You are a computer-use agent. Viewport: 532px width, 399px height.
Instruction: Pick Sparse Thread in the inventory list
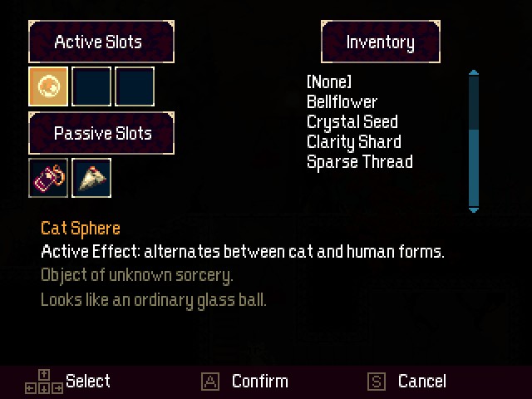tap(359, 161)
